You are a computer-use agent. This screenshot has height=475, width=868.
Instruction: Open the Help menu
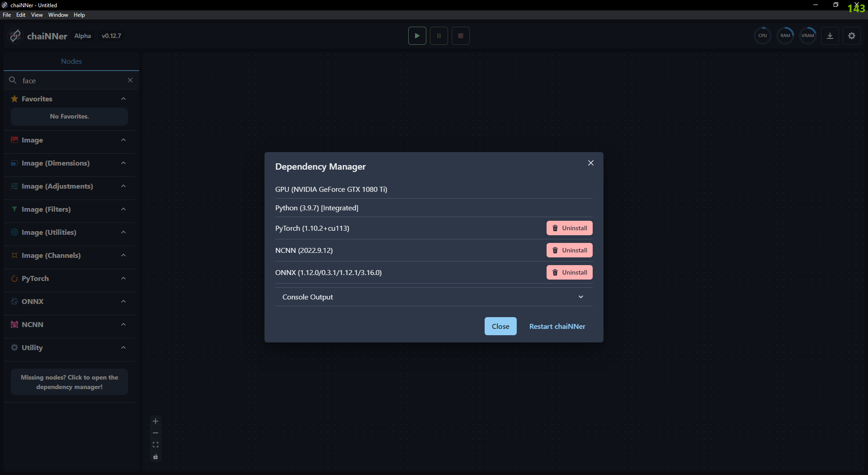79,14
